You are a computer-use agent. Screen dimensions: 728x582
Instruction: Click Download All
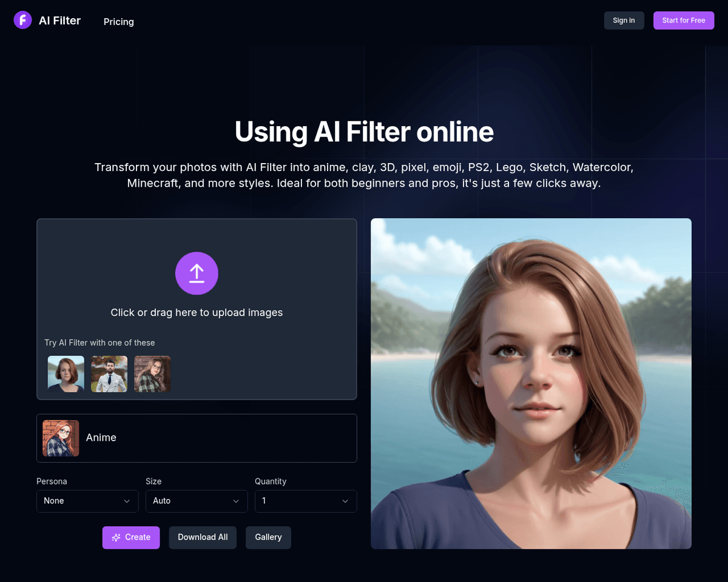pos(203,537)
